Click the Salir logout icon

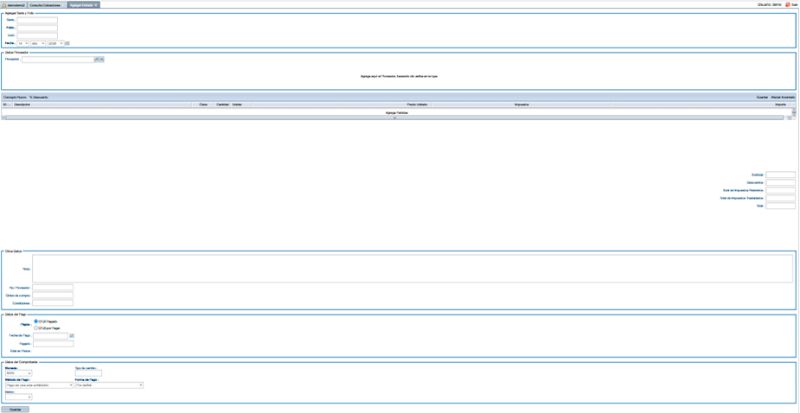pos(788,5)
